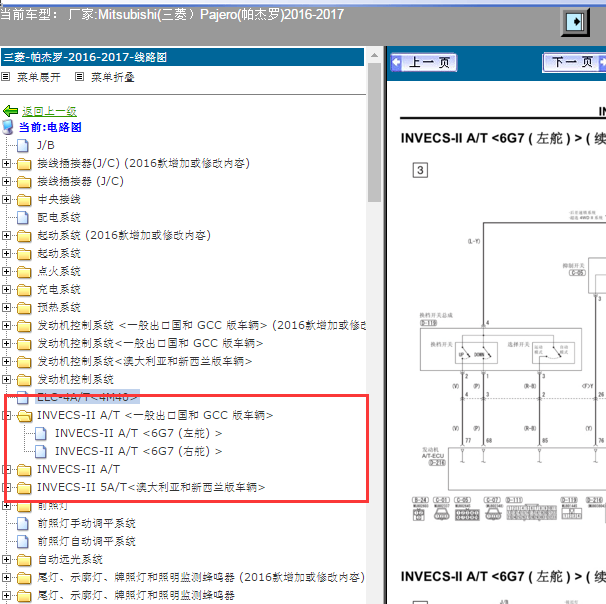Click page icon beside 6G7 (左舵)

[x=41, y=434]
